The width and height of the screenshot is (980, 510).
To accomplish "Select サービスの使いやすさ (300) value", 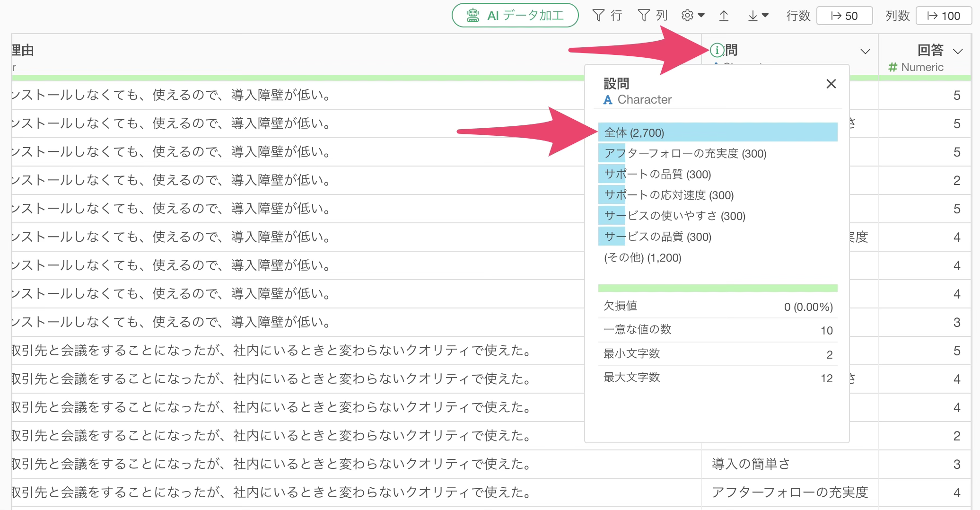I will 674,216.
